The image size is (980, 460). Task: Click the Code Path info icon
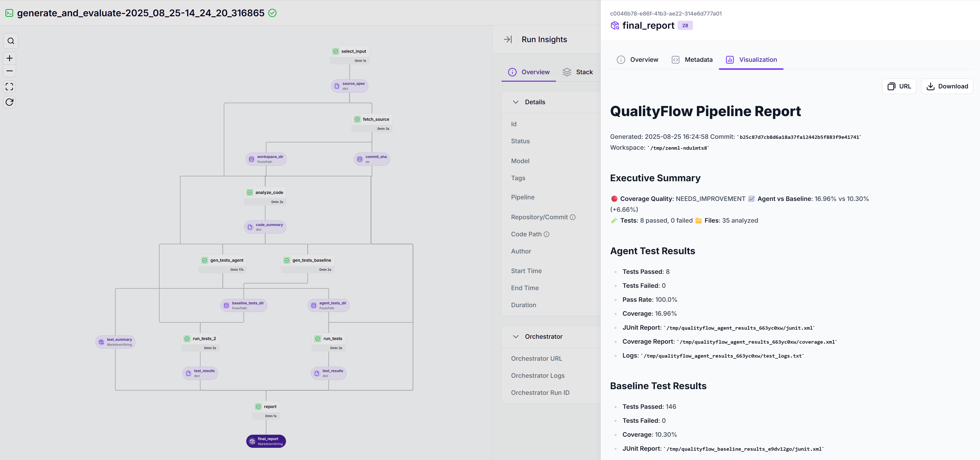coord(547,234)
